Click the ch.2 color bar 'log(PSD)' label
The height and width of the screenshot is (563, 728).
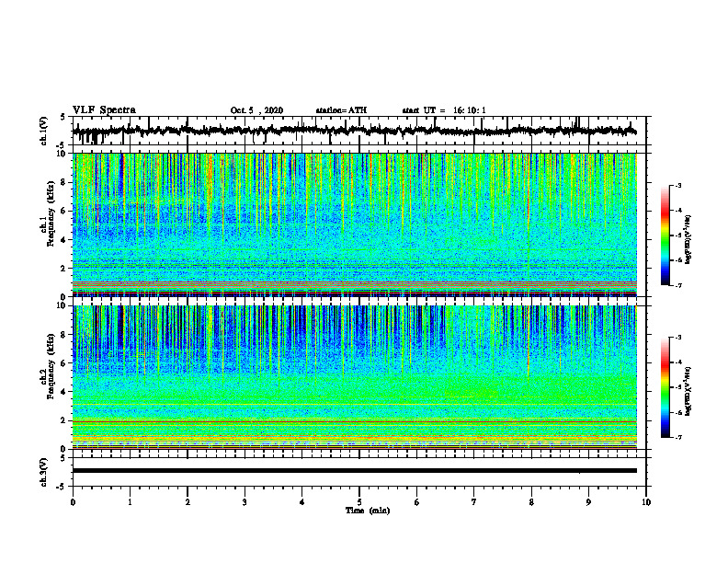point(688,391)
